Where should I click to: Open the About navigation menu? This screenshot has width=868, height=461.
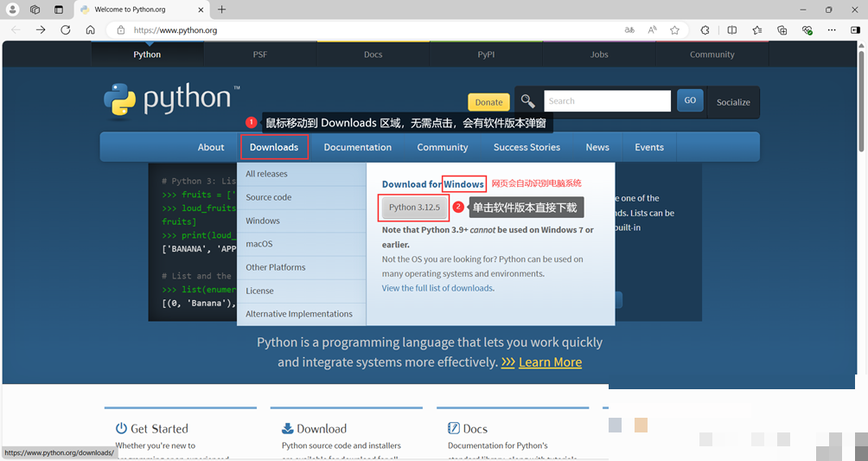click(x=211, y=147)
